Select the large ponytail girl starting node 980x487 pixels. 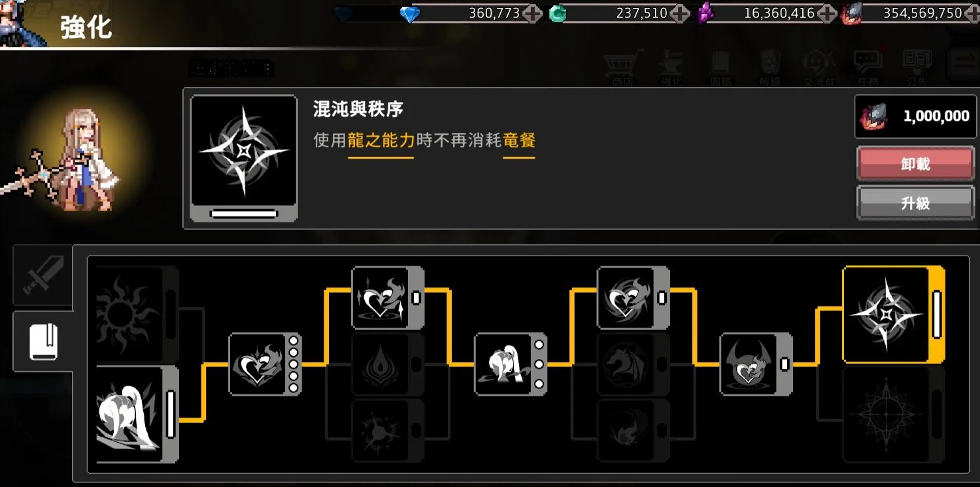coord(137,414)
